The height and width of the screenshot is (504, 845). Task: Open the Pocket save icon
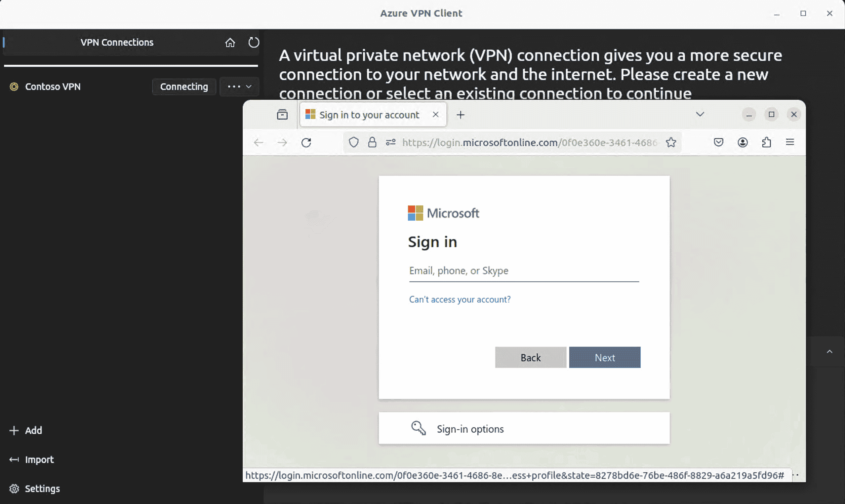point(718,142)
